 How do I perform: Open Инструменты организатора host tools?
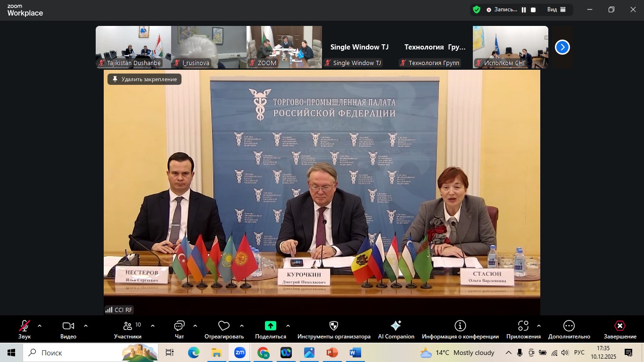click(334, 326)
